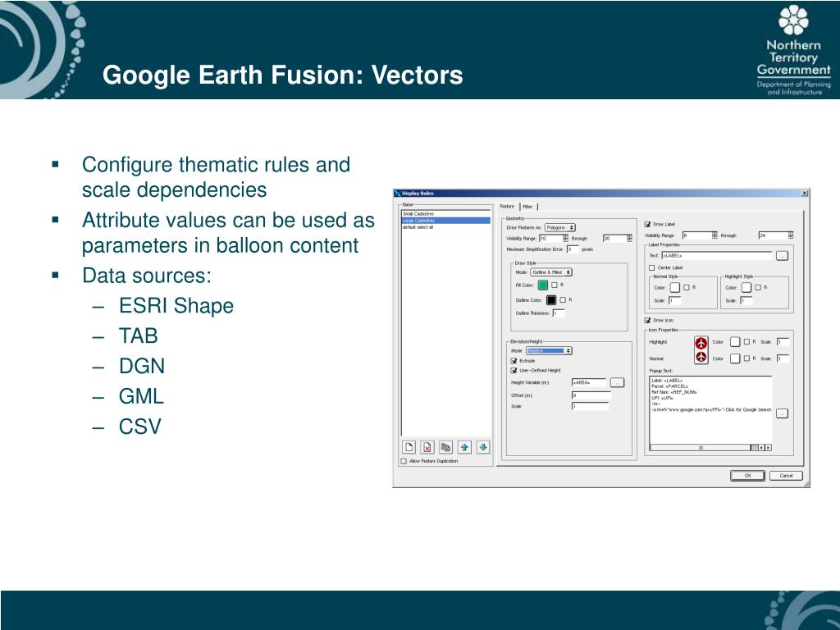Toggle the Draw Icon checkbox

pos(647,321)
